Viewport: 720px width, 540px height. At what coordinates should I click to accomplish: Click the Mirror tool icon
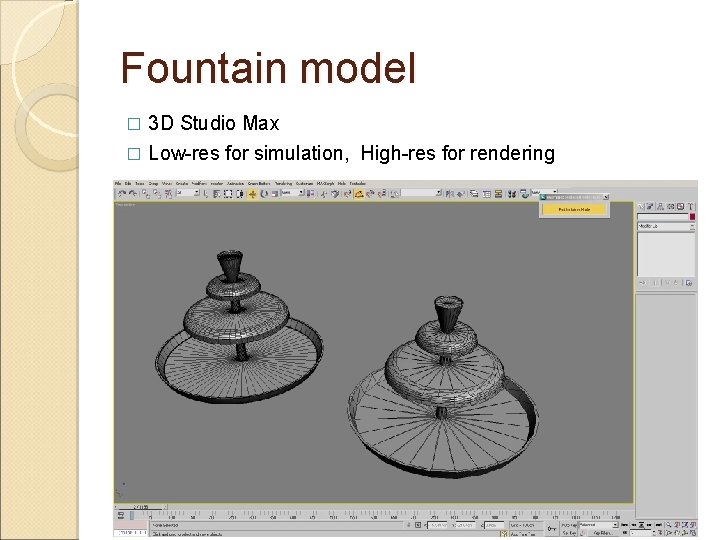[x=450, y=194]
